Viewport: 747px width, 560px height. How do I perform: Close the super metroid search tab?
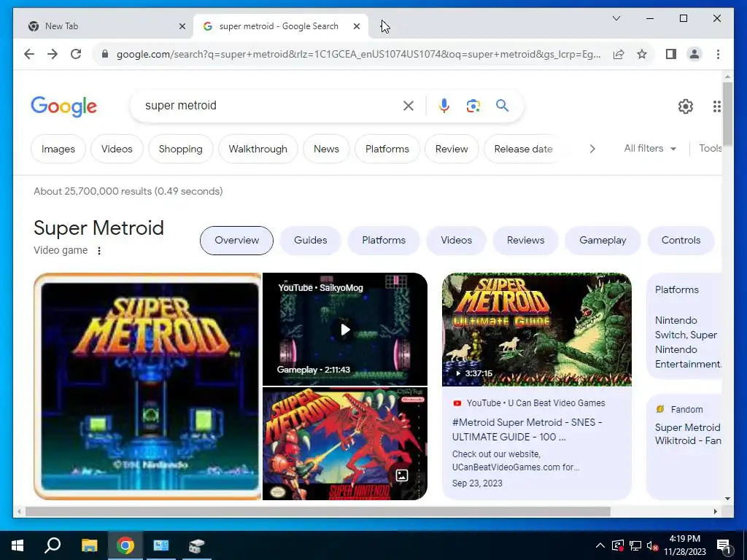point(356,27)
